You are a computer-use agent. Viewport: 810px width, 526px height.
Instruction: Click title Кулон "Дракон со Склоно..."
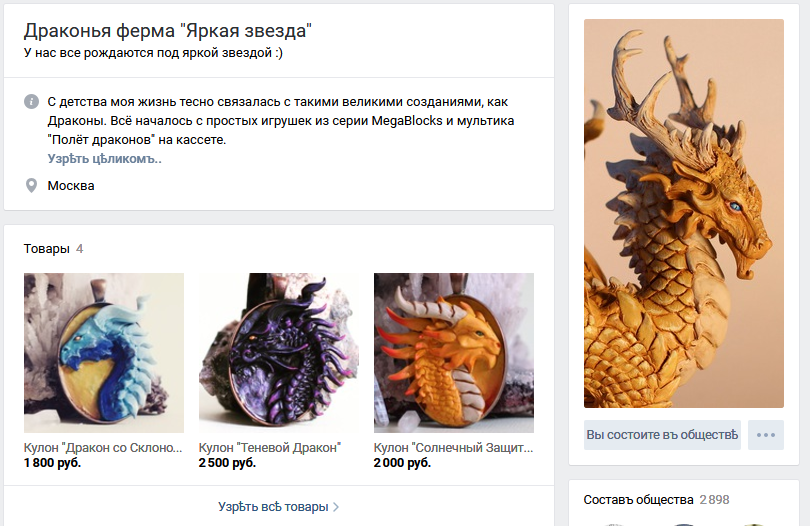pyautogui.click(x=103, y=448)
